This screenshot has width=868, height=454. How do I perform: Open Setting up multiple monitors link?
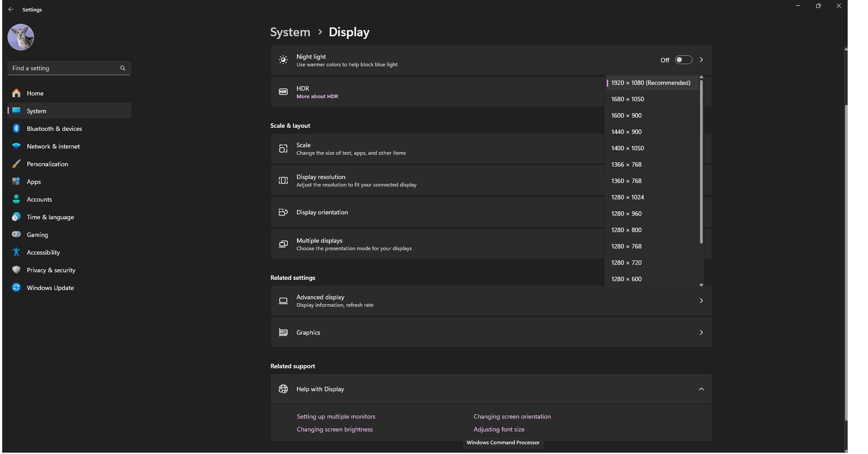336,416
